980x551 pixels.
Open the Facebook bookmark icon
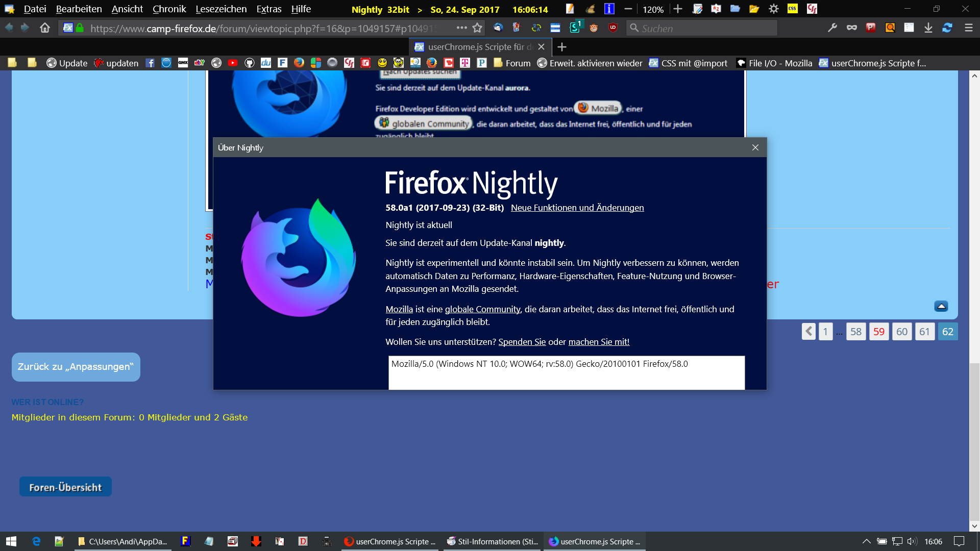coord(150,63)
